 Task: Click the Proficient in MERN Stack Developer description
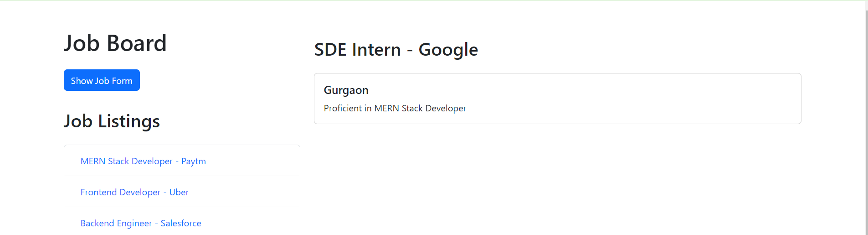[395, 108]
